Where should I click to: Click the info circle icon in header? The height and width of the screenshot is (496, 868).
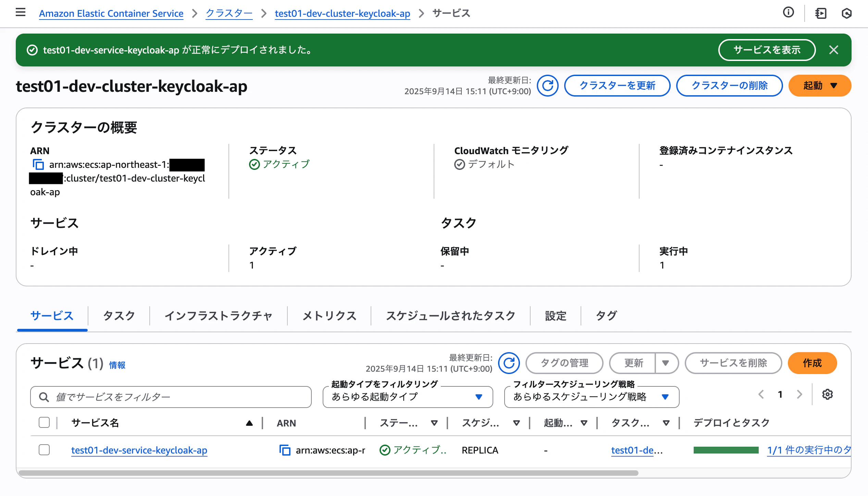point(788,13)
